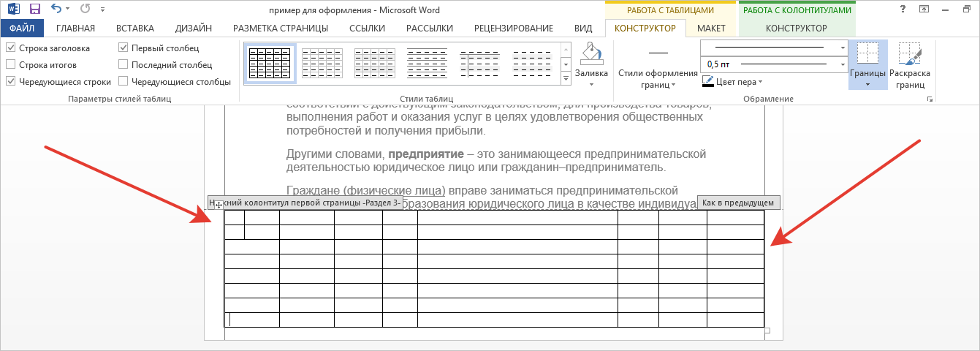Select the first table style thumbnail
Screen dimensions: 980x351
coord(269,64)
